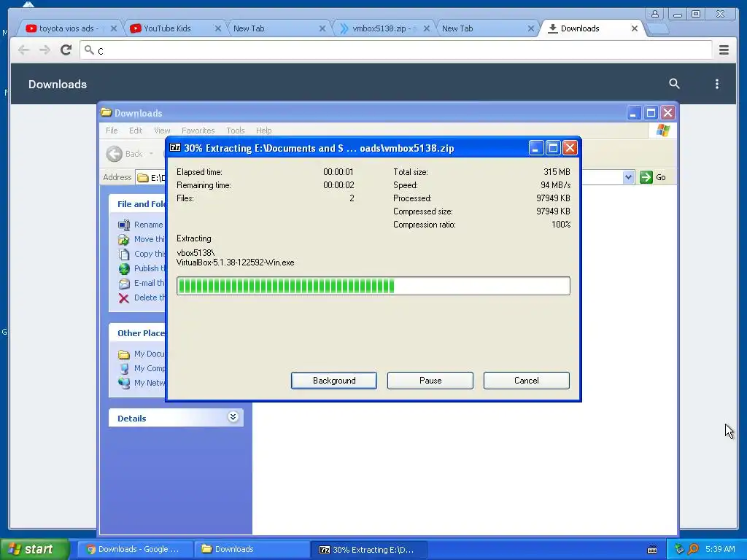Viewport: 747px width, 560px height.
Task: Open the Downloads page more-actions menu
Action: [x=717, y=84]
